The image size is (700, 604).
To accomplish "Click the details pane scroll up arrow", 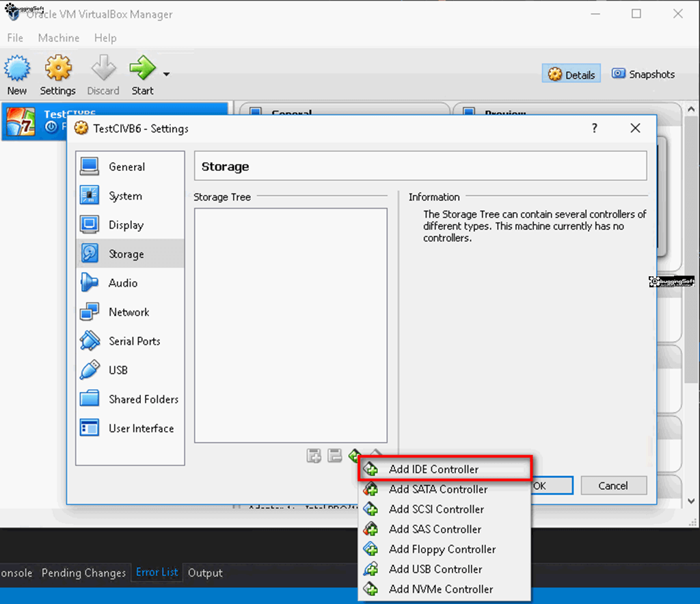I will [691, 109].
